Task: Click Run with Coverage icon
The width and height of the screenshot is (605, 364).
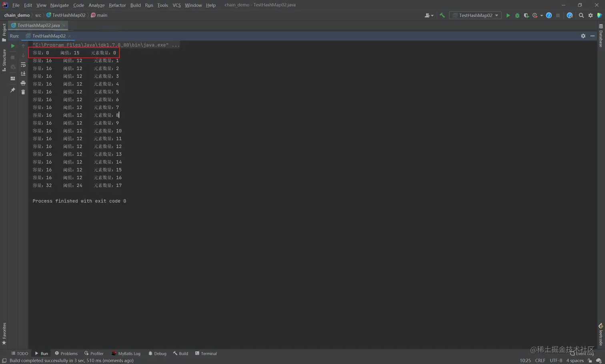Action: (x=526, y=15)
